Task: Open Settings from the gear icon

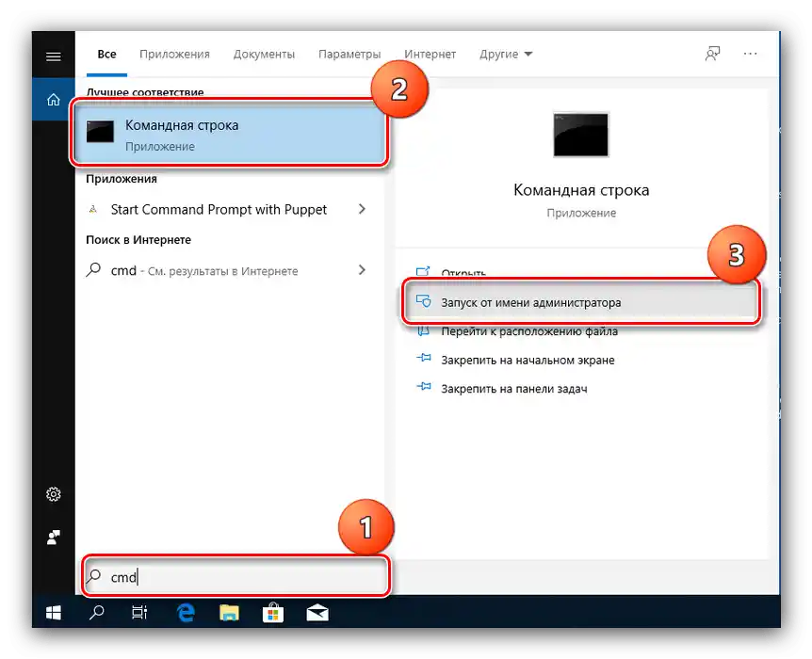Action: click(54, 494)
